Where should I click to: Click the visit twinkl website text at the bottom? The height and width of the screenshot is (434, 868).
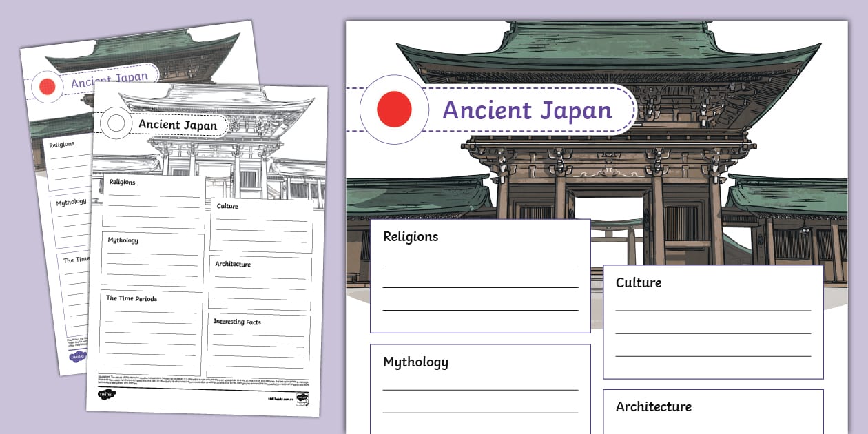pos(282,398)
